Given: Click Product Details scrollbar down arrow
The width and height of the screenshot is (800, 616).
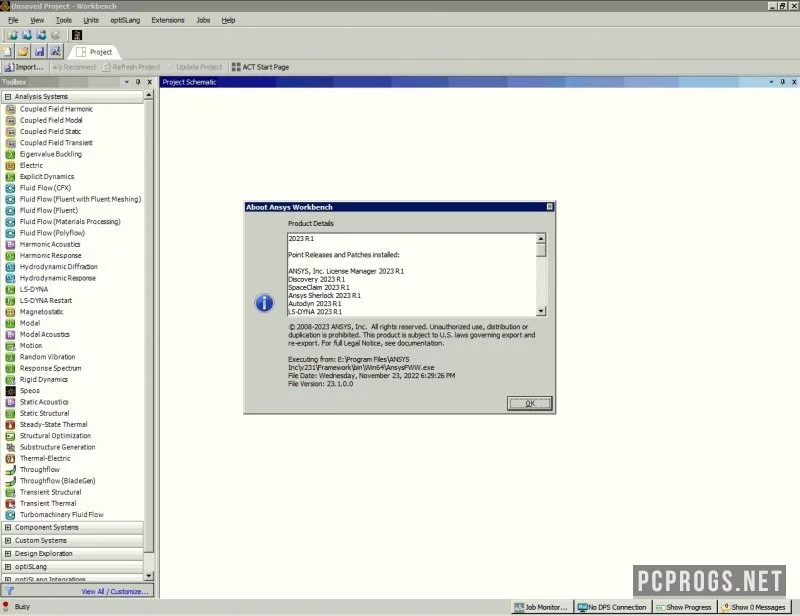Looking at the screenshot, I should click(541, 311).
